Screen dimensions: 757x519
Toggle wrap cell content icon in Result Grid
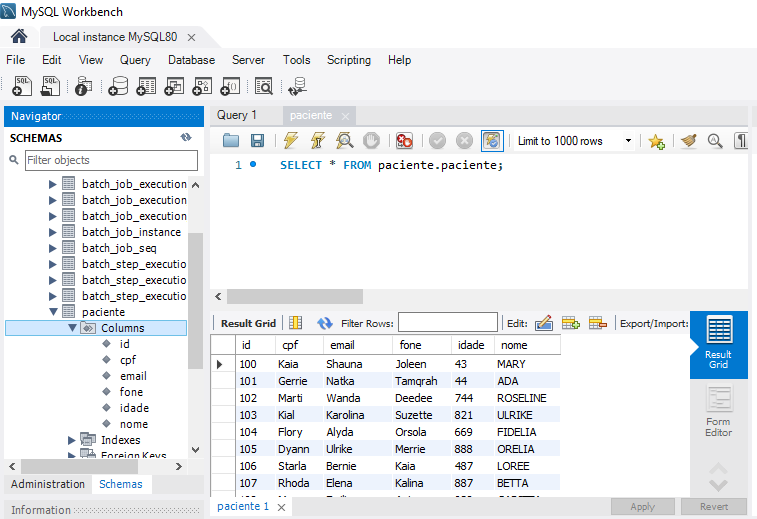(295, 323)
